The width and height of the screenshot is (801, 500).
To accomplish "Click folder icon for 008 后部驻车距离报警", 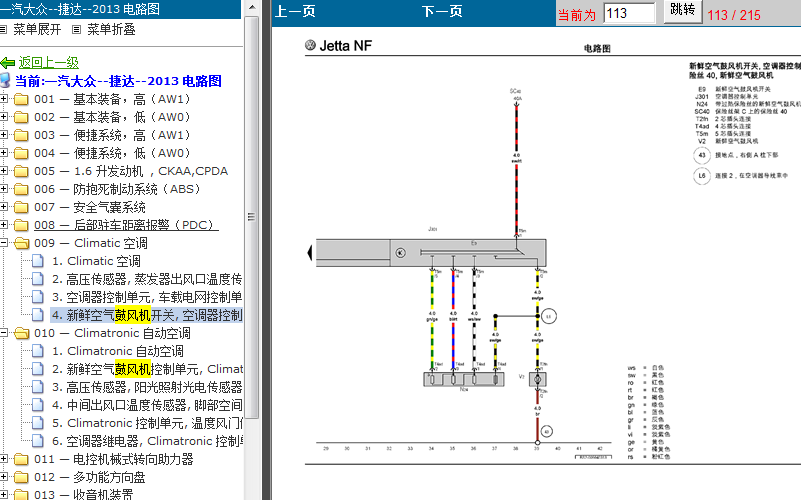I will click(x=21, y=225).
